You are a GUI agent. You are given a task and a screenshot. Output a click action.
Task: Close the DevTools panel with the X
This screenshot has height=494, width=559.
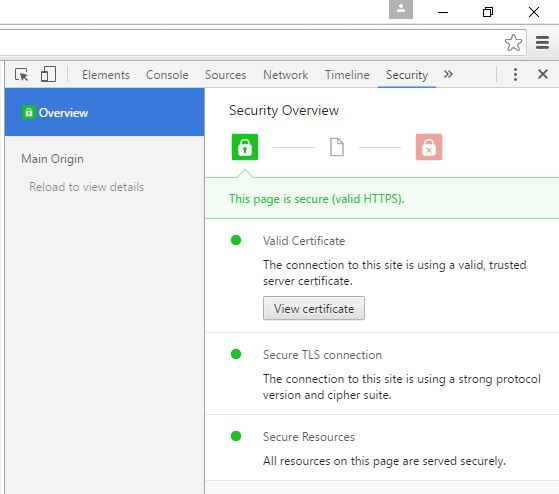543,74
